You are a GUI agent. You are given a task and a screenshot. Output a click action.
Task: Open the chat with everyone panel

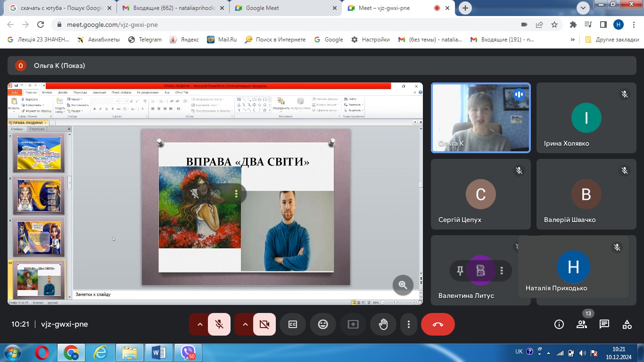coord(604,324)
